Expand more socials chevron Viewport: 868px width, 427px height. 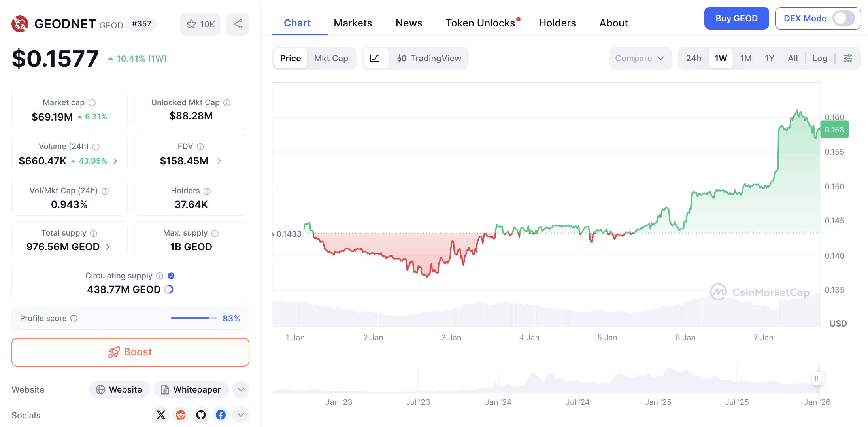point(241,415)
